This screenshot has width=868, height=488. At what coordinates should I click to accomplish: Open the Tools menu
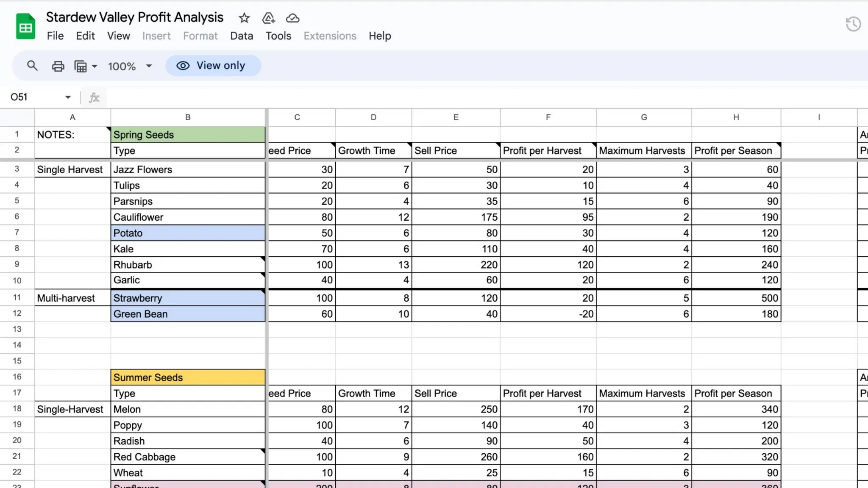click(278, 36)
